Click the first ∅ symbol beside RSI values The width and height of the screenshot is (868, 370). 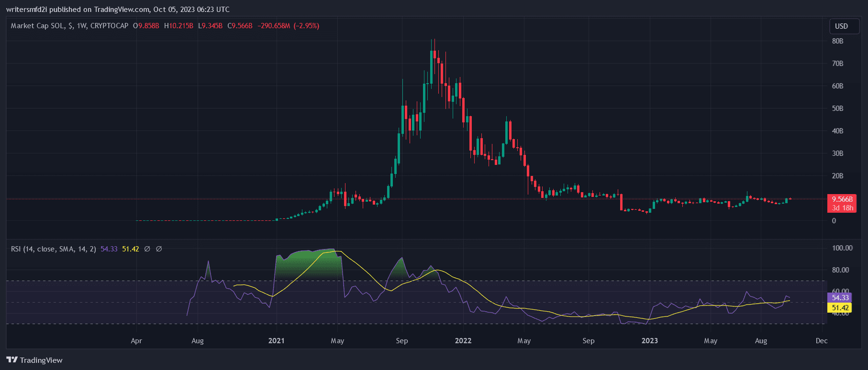coord(147,249)
